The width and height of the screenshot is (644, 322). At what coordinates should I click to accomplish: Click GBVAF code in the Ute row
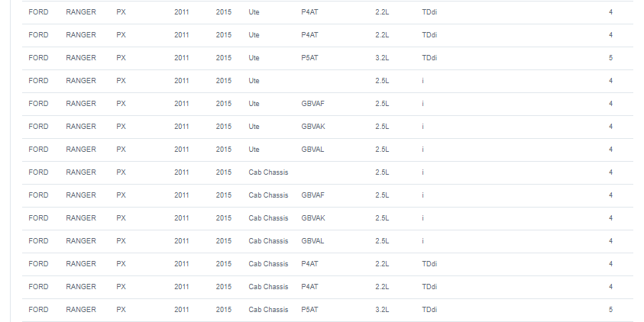(x=312, y=104)
